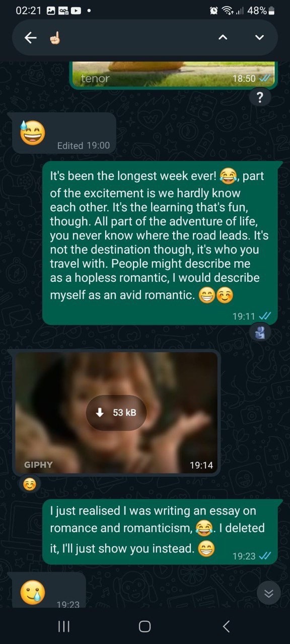Tap the question mark reaction badge
The height and width of the screenshot is (644, 290).
tap(260, 98)
